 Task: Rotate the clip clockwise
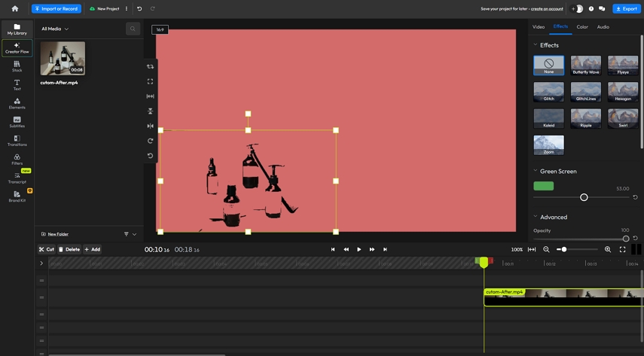pos(151,141)
